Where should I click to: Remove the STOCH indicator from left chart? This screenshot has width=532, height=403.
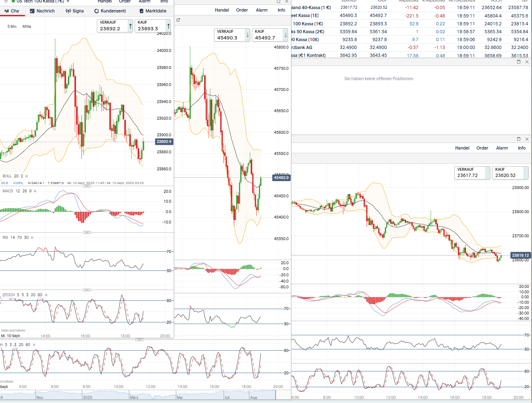coord(46,295)
